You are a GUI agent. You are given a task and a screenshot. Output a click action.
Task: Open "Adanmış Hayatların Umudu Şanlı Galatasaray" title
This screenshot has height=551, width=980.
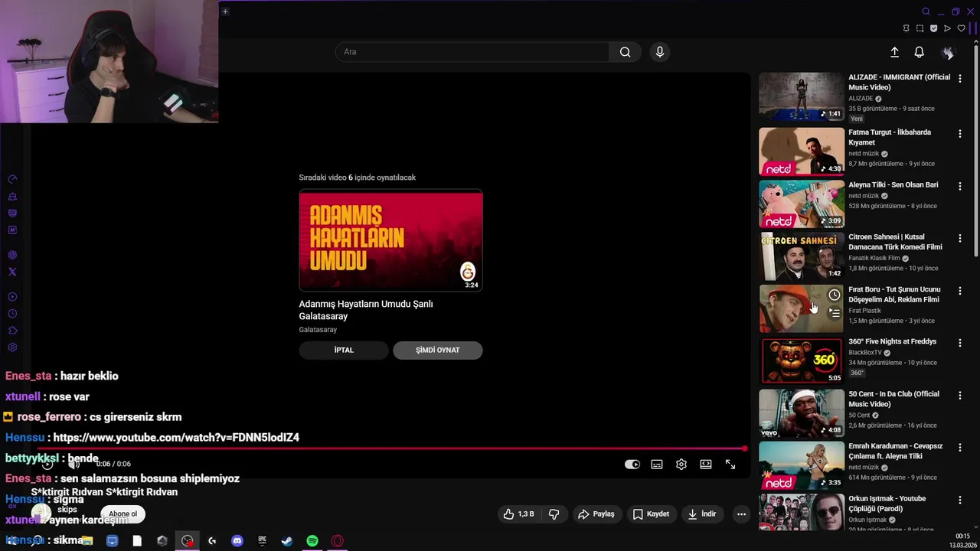tap(366, 310)
